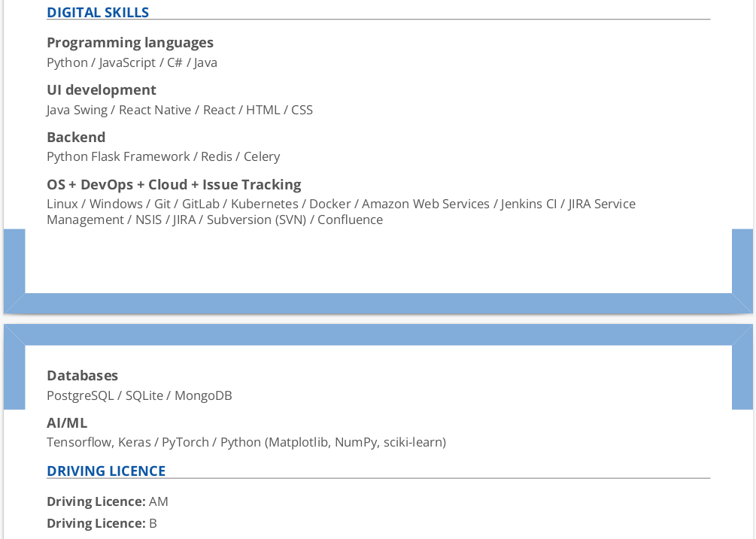This screenshot has width=756, height=539.
Task: Select the Backend subheading
Action: 76,138
